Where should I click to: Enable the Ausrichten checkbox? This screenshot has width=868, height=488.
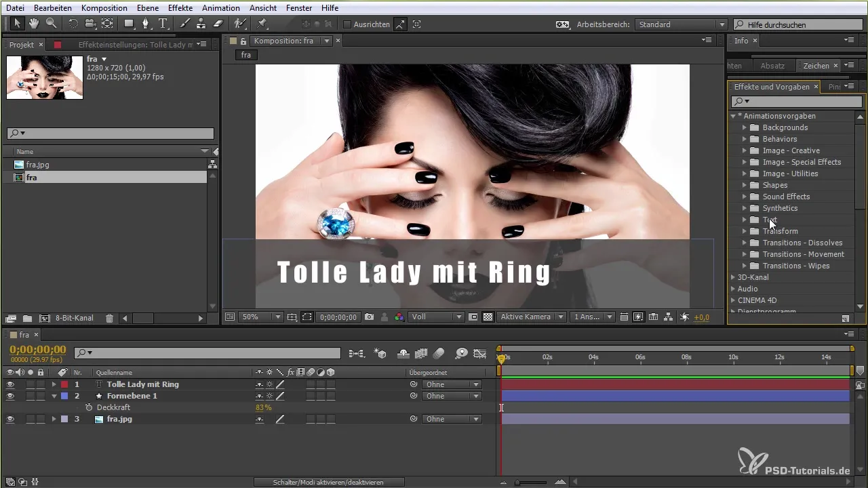point(347,24)
